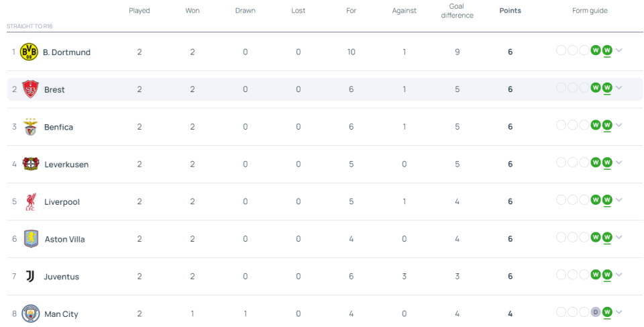Image resolution: width=644 pixels, height=327 pixels.
Task: Open the Brest team link
Action: 54,90
